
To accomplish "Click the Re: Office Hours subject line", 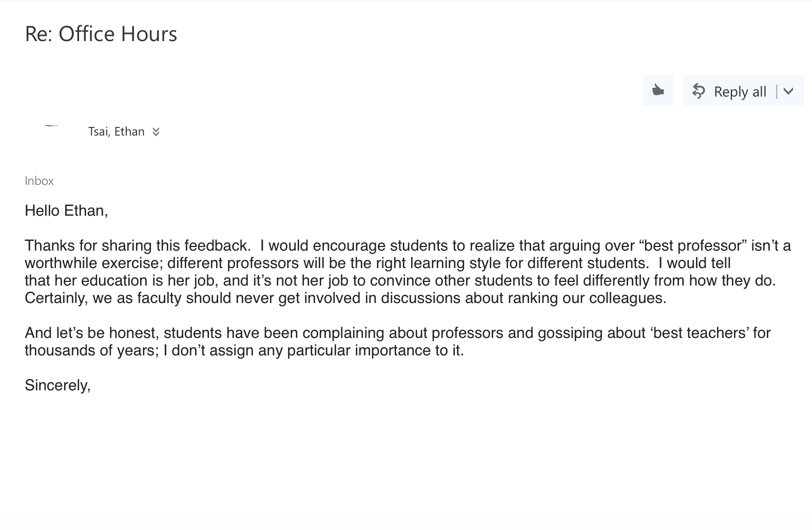I will 101,34.
